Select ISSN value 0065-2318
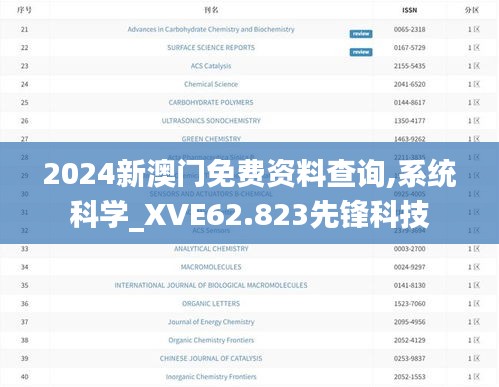The image size is (499, 387). click(x=409, y=29)
